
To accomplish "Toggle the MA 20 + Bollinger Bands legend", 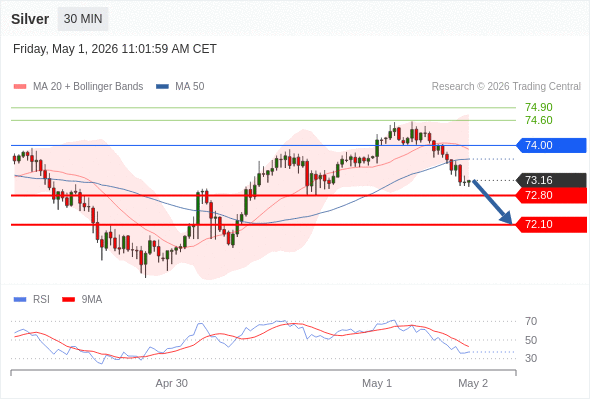I will [78, 87].
